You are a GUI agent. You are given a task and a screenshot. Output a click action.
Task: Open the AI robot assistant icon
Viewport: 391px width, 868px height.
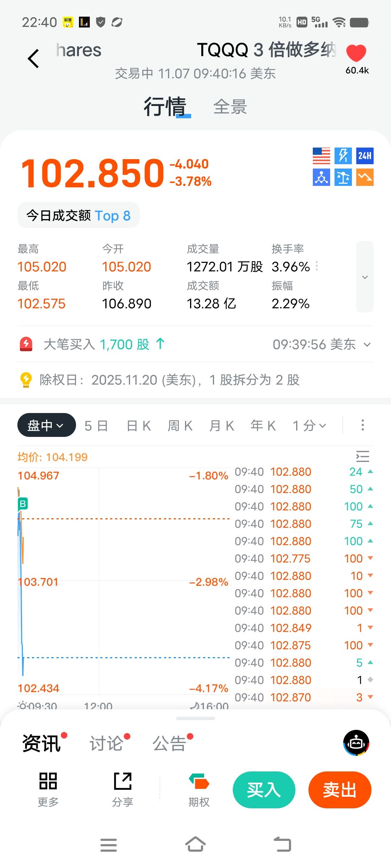pos(356,743)
